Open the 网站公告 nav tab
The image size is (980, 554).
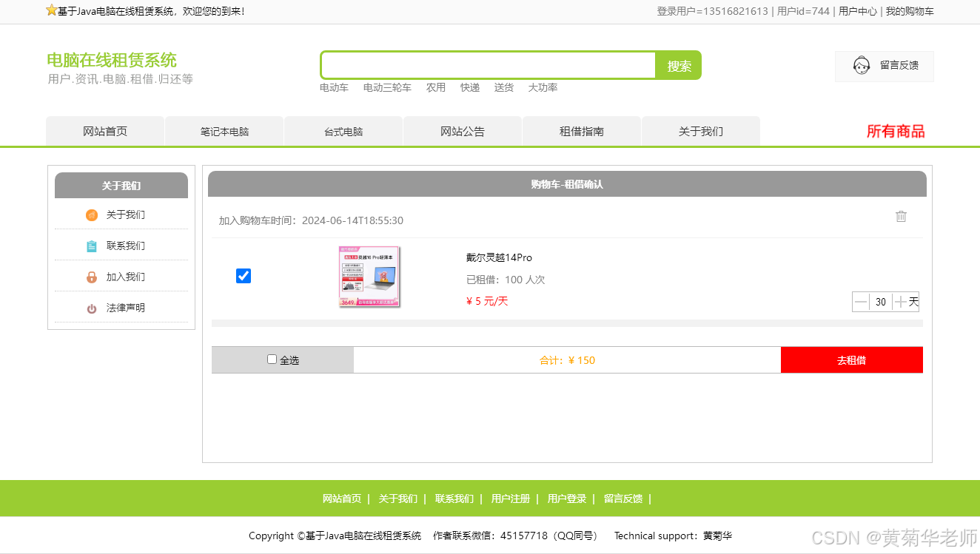click(463, 131)
